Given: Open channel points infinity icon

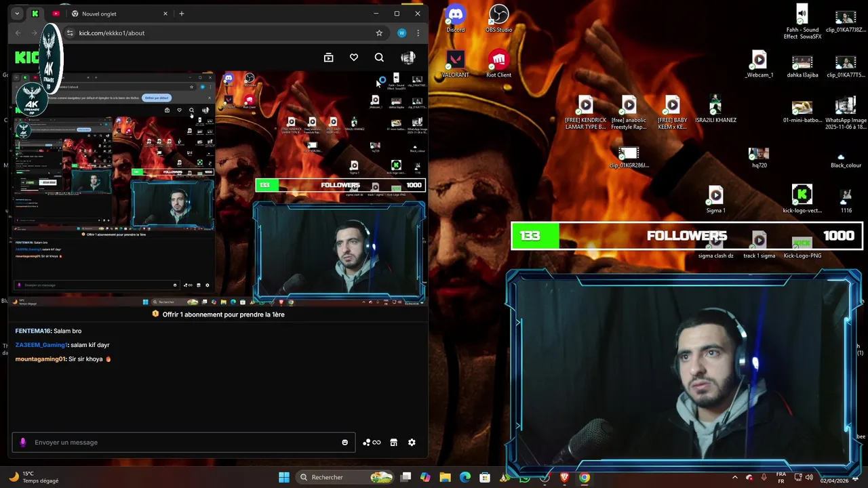Looking at the screenshot, I should pos(372,443).
